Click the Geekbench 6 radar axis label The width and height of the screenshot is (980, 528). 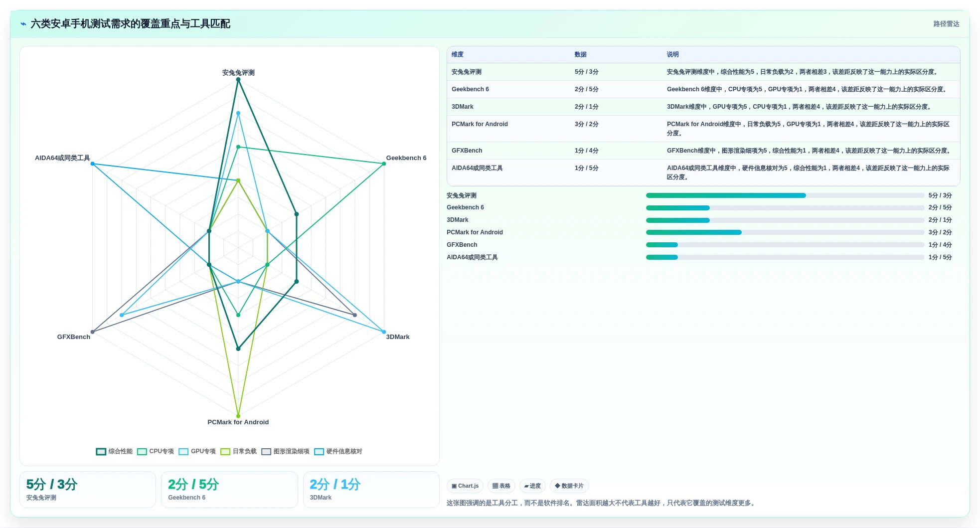[406, 158]
